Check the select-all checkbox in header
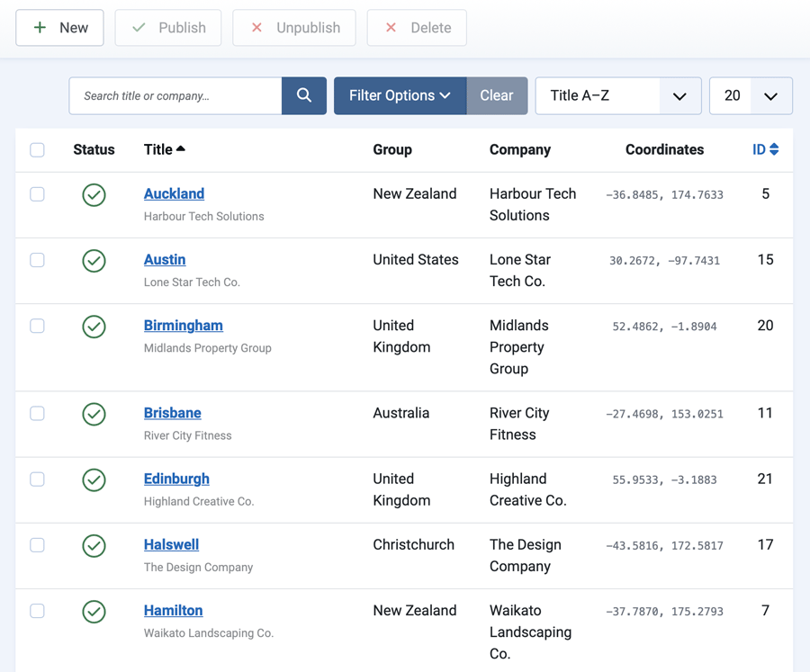 (37, 150)
